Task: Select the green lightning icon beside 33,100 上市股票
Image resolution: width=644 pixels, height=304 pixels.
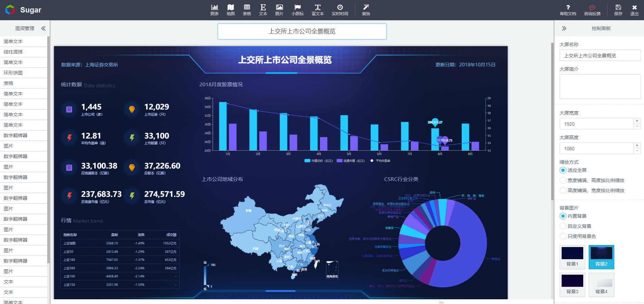Action: tap(132, 138)
